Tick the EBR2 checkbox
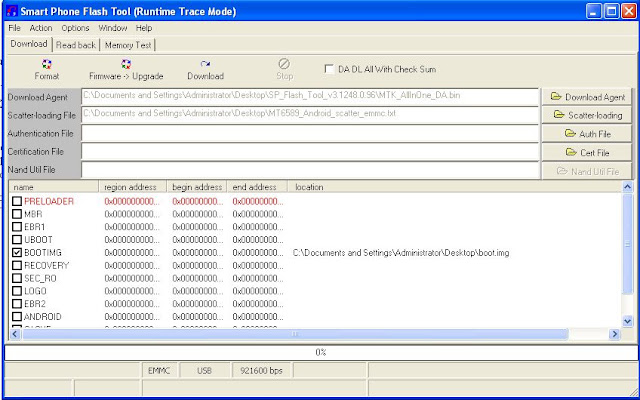 pyautogui.click(x=17, y=304)
